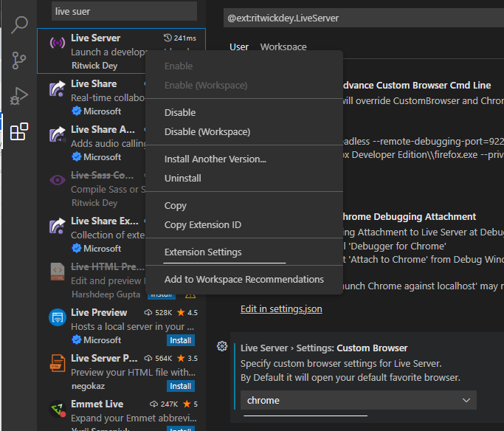Click the Harshdeep Gupta publisher name
Screen dimensions: 504x431
coord(106,294)
